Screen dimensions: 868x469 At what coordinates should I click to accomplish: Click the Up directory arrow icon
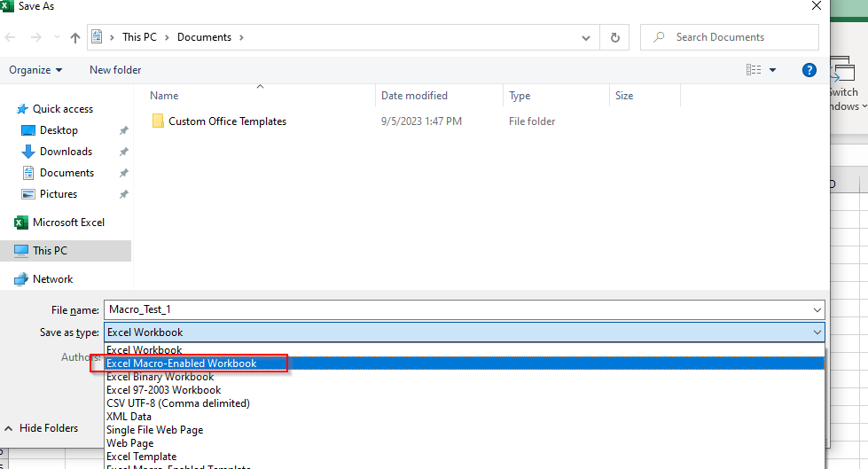[75, 37]
